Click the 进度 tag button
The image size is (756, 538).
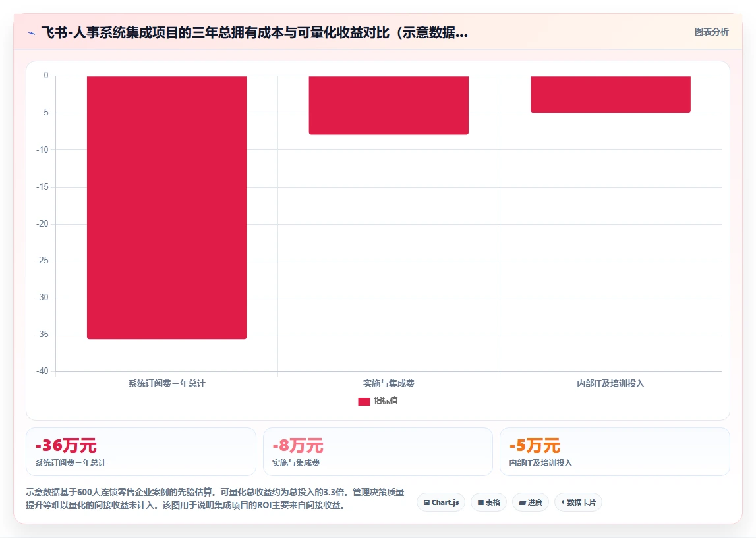(531, 502)
